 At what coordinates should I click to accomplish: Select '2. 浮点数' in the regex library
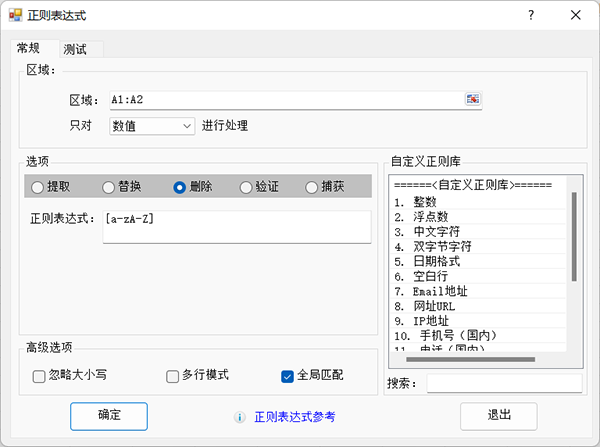[x=479, y=217]
